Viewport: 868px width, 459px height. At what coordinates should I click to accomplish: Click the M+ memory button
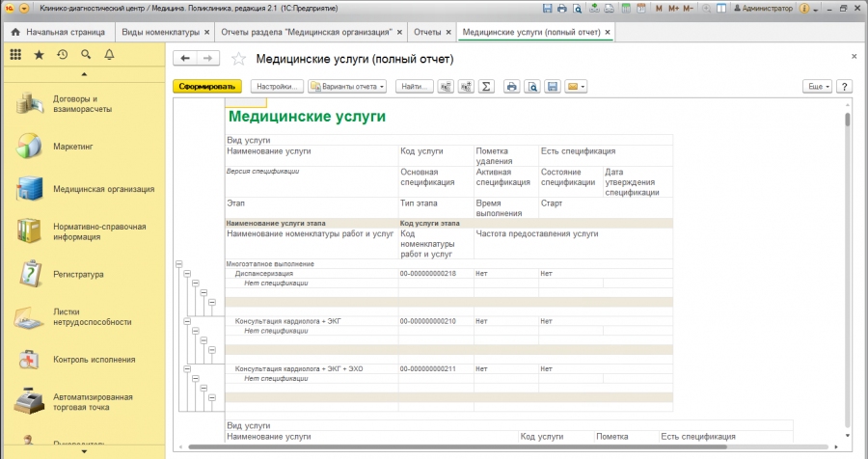673,9
